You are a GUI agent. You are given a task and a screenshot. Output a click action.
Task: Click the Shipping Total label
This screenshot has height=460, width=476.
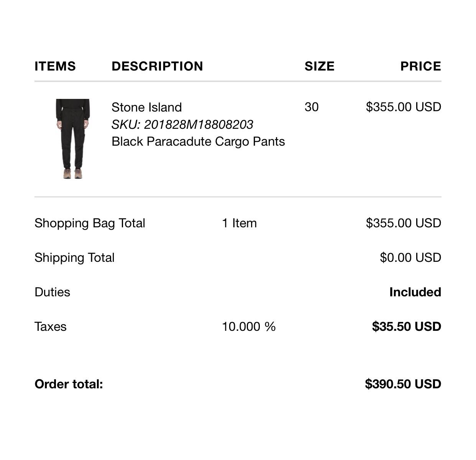[x=74, y=258]
